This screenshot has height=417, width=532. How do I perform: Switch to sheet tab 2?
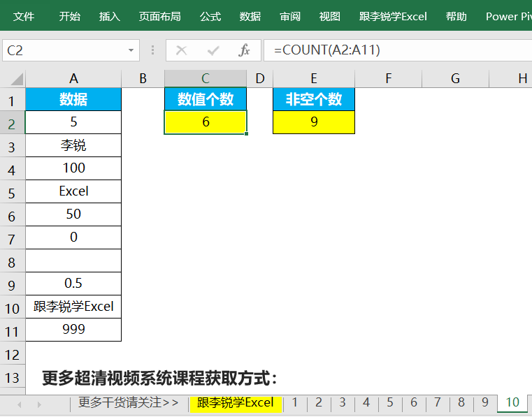pyautogui.click(x=319, y=403)
